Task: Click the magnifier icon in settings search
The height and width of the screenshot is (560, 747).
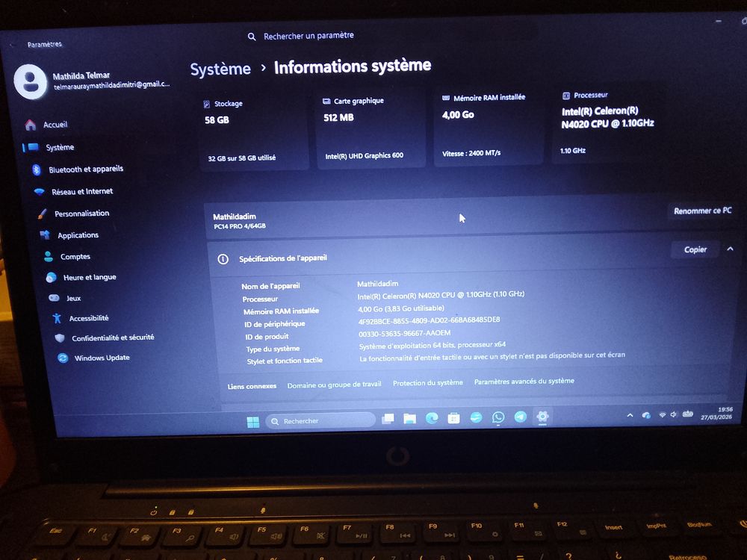Action: 252,37
